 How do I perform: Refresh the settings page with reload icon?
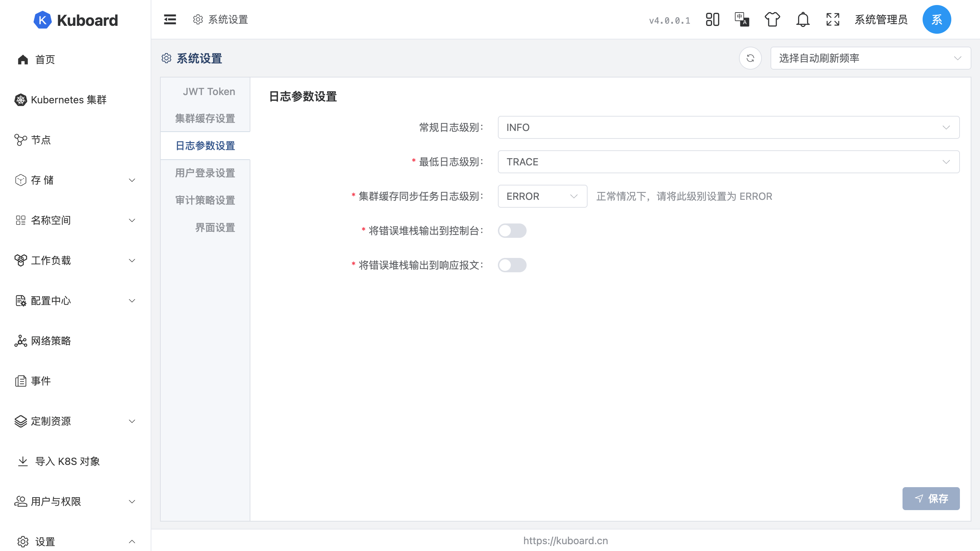click(x=750, y=58)
